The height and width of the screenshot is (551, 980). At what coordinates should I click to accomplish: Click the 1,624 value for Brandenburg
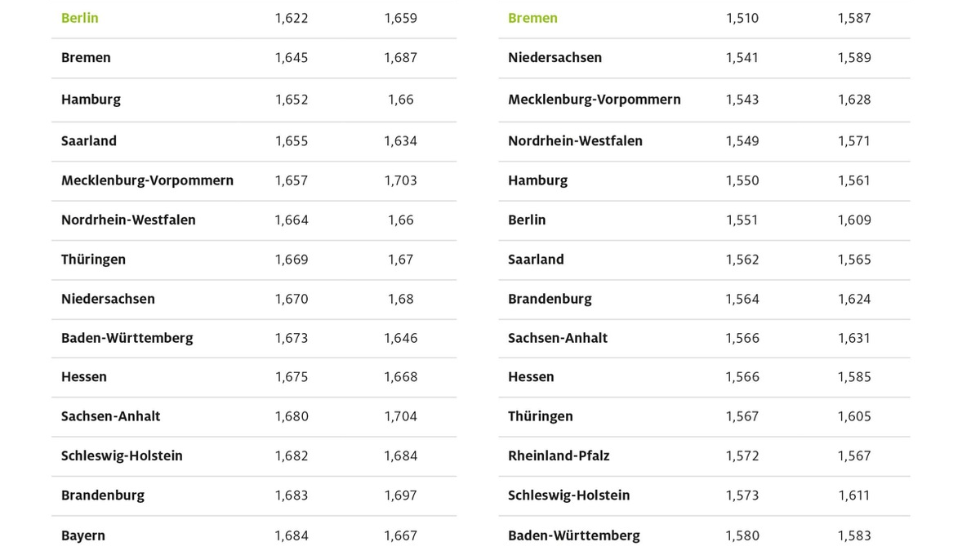[x=854, y=299]
